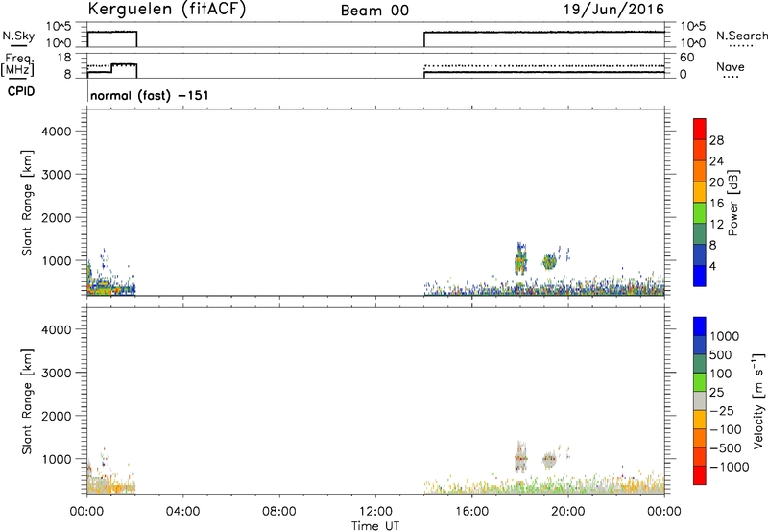This screenshot has width=768, height=532.
Task: Click the '08:00' time axis label
Action: (x=279, y=512)
